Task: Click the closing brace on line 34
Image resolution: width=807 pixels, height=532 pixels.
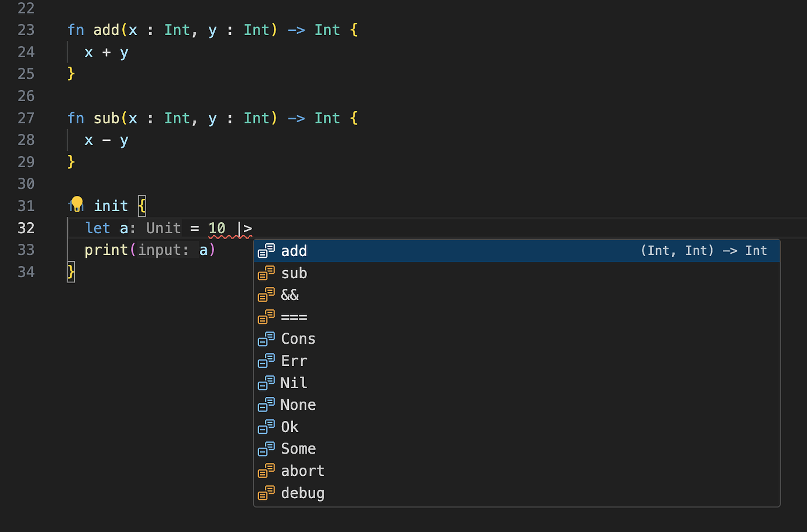Action: point(71,272)
